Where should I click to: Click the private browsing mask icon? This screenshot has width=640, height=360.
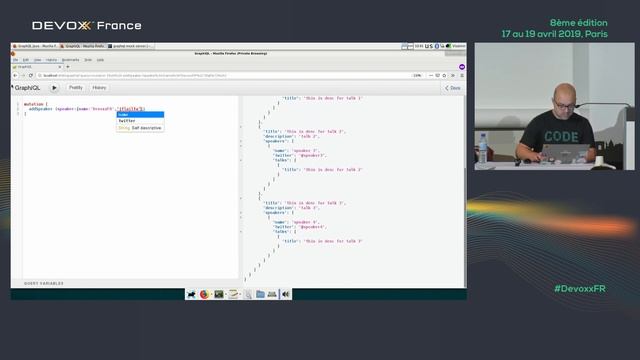pos(462,67)
